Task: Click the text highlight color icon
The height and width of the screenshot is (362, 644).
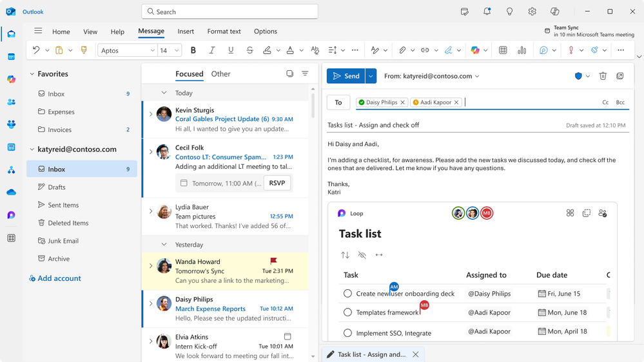Action: coord(267,50)
